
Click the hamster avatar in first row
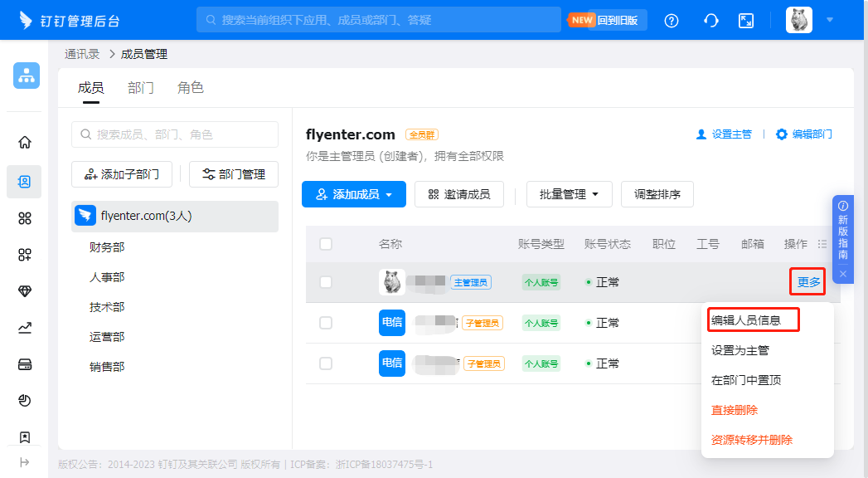(392, 282)
